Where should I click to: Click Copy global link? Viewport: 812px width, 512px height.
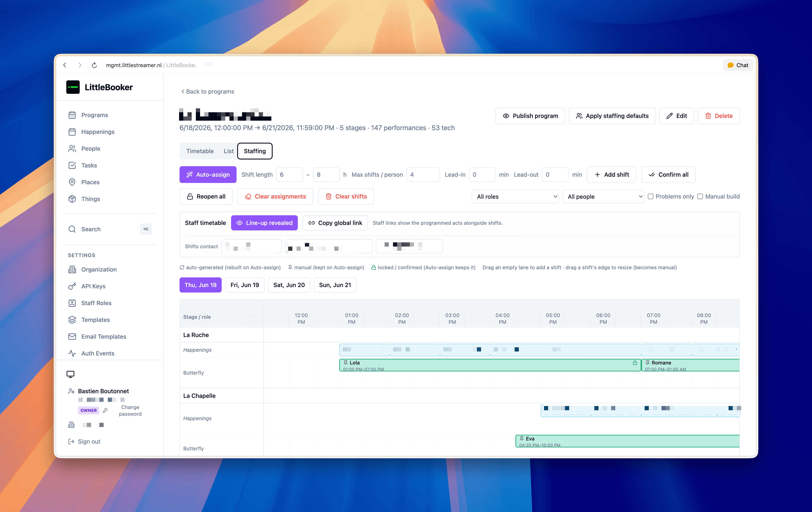(335, 223)
